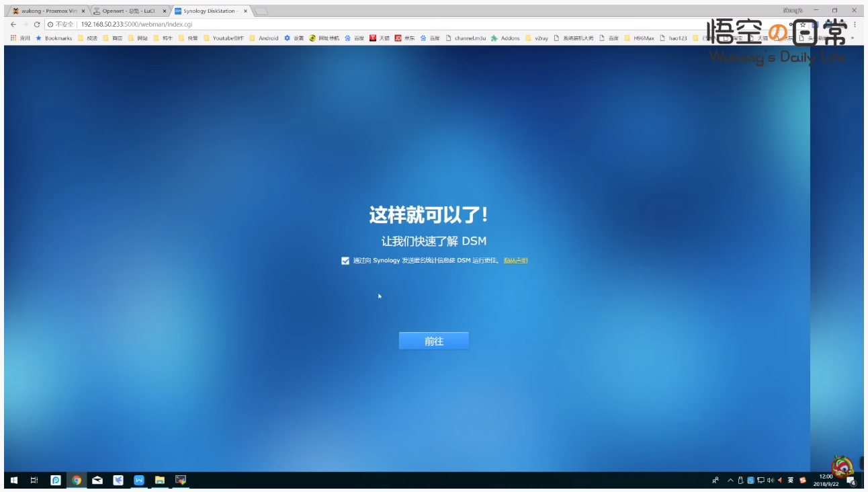Click the 英 input language indicator

(x=791, y=480)
